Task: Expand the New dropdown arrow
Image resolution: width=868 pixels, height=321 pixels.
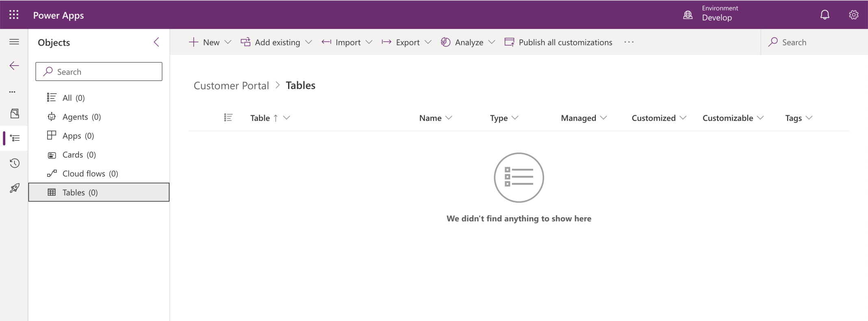Action: 228,42
